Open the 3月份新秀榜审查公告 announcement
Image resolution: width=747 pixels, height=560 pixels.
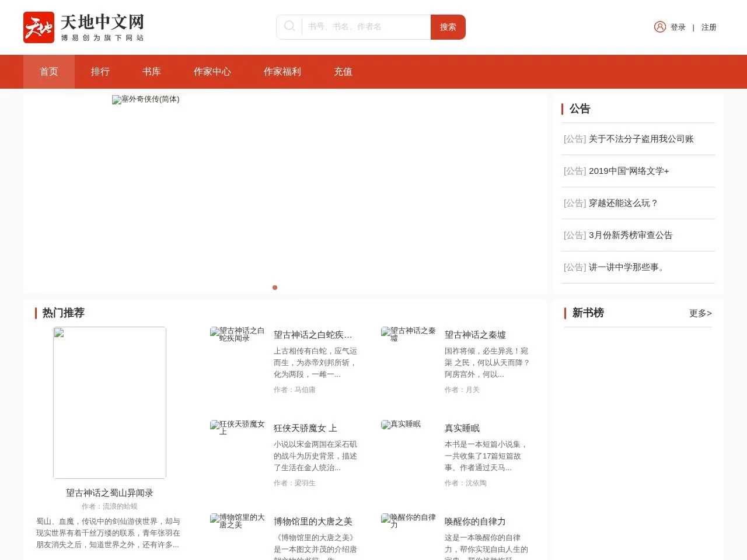coord(630,235)
